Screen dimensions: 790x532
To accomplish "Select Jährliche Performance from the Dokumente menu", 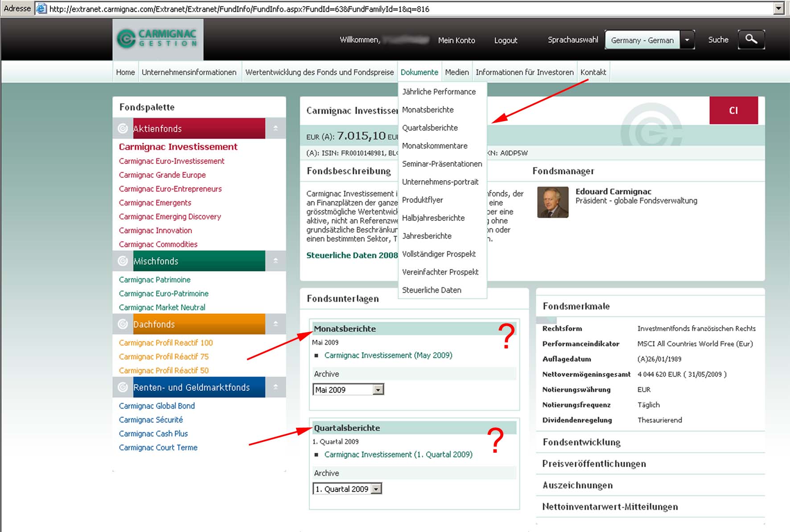I will click(439, 92).
